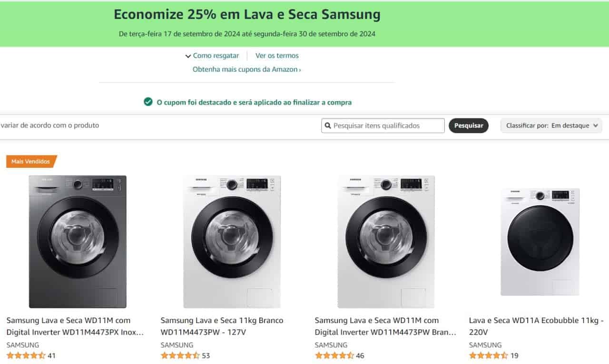The height and width of the screenshot is (364, 609).
Task: Click star rating of WD11A Ecobubble washer
Action: 489,355
